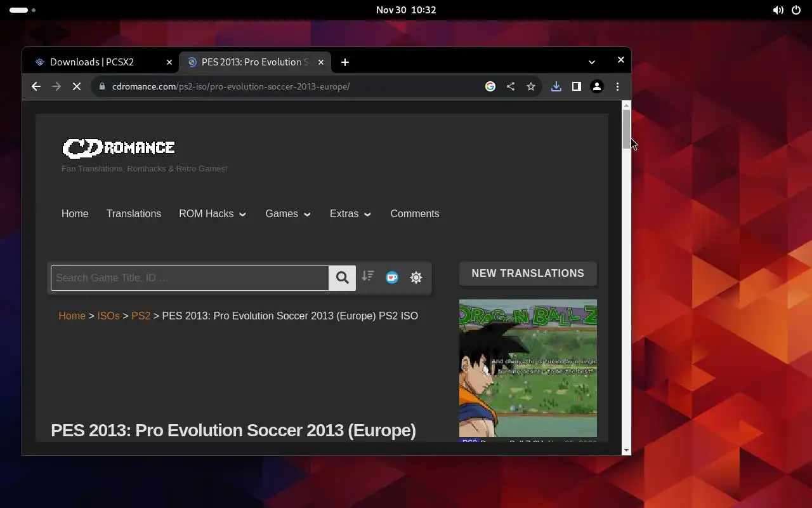This screenshot has height=508, width=812.
Task: Go back to the previous page
Action: [x=36, y=86]
